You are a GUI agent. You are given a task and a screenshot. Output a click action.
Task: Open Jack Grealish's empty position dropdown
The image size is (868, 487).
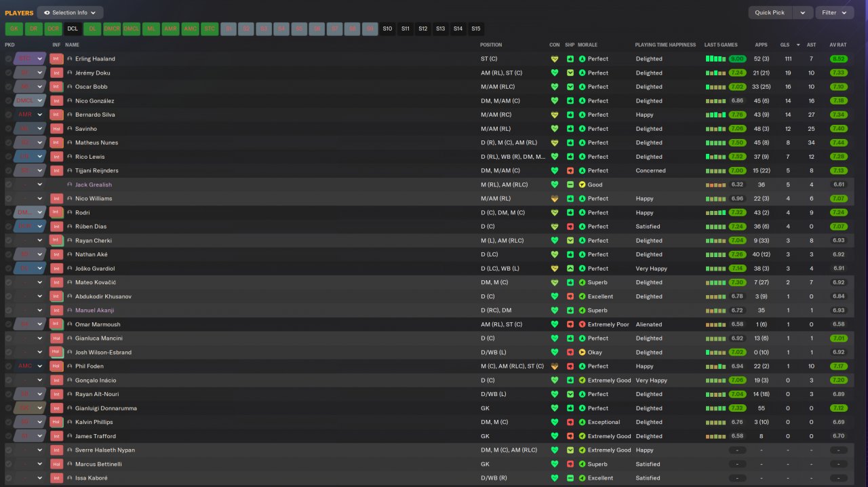coord(30,184)
